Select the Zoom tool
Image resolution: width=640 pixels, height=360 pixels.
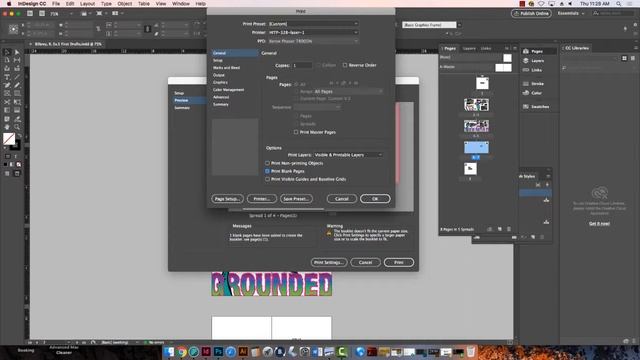[x=17, y=127]
